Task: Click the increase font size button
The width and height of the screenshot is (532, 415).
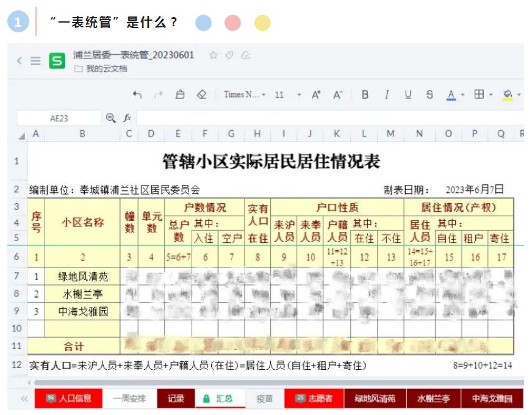Action: (316, 95)
